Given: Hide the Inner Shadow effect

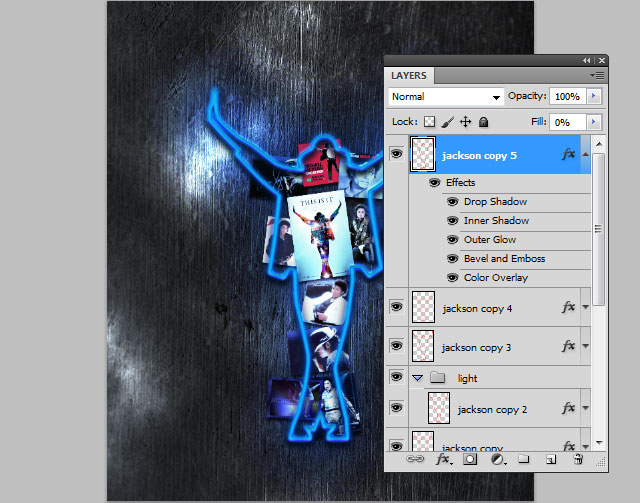Looking at the screenshot, I should pyautogui.click(x=452, y=221).
